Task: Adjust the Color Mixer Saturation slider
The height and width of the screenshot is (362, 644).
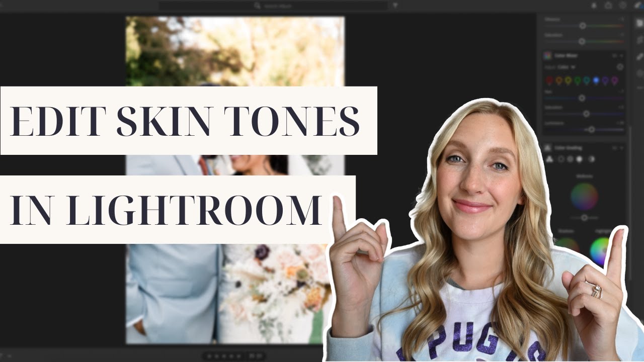Action: click(x=583, y=114)
